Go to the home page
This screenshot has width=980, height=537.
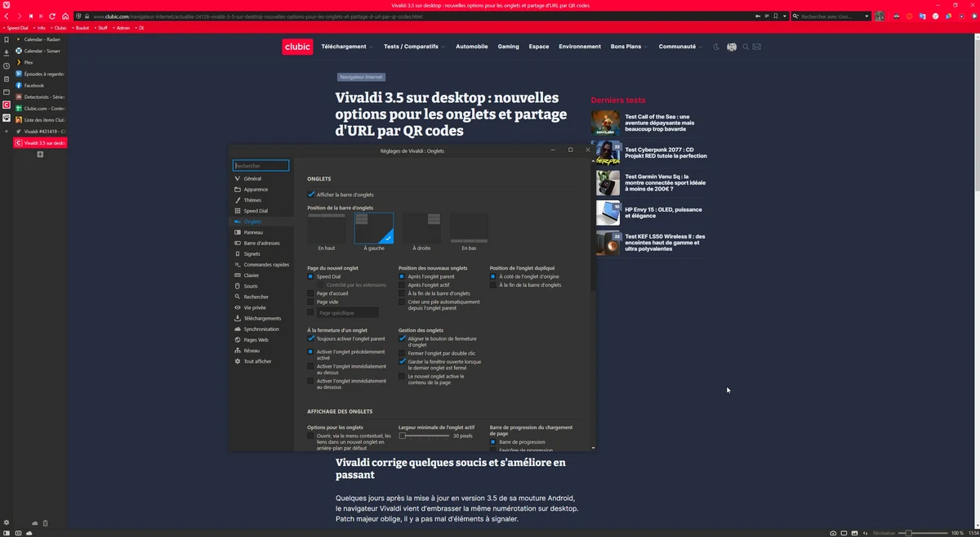(64, 16)
